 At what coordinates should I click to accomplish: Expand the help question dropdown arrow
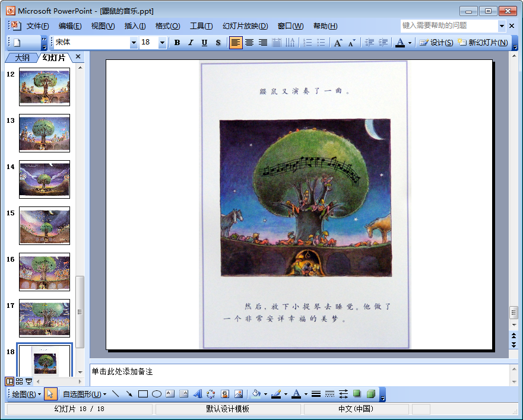pyautogui.click(x=502, y=26)
